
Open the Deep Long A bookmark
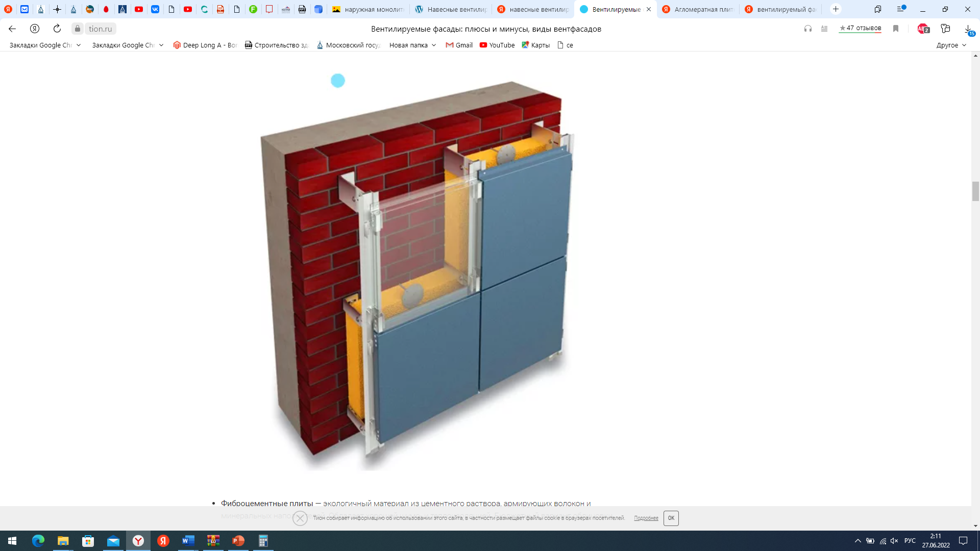(x=205, y=45)
